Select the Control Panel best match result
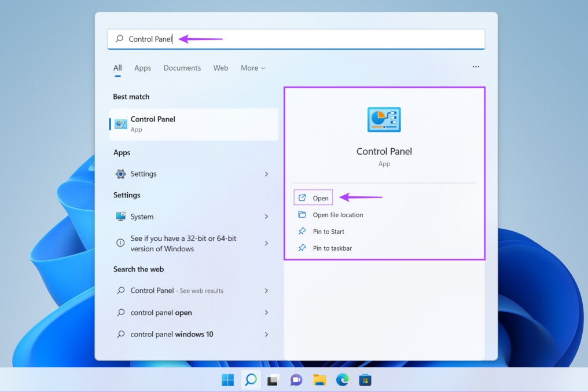588x392 pixels. [194, 124]
